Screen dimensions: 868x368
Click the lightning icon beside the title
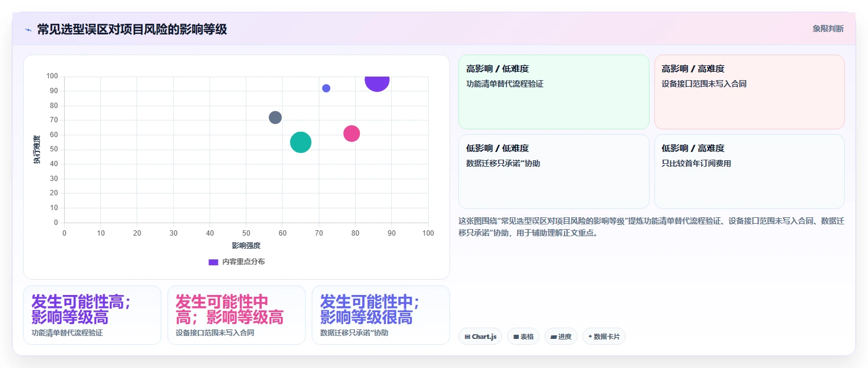coord(28,30)
